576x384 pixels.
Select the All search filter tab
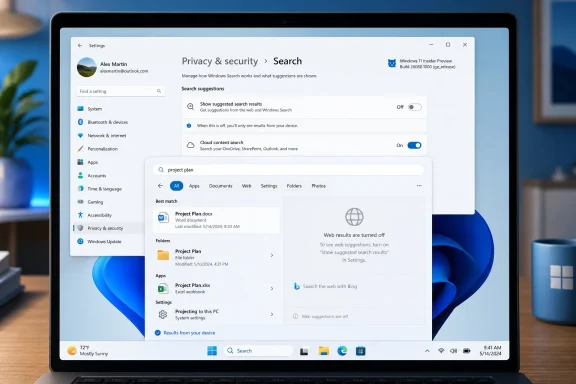click(176, 186)
